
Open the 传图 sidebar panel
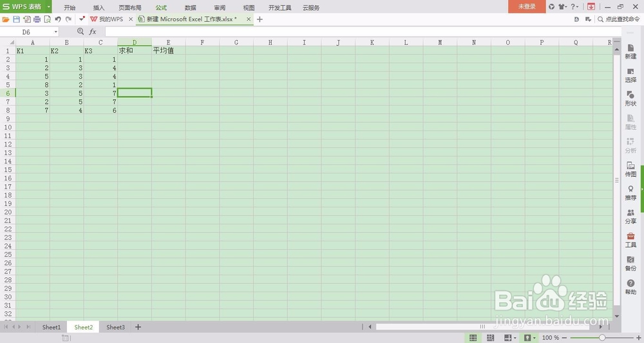(630, 169)
